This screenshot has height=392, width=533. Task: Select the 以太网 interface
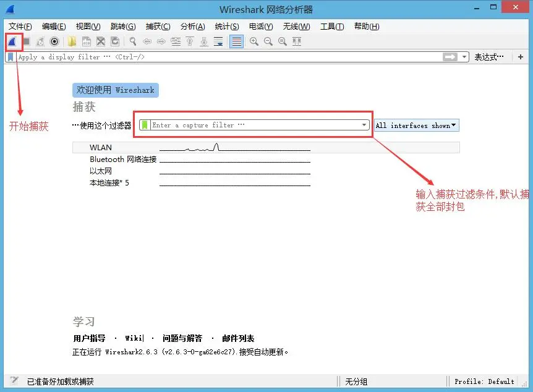click(x=101, y=171)
